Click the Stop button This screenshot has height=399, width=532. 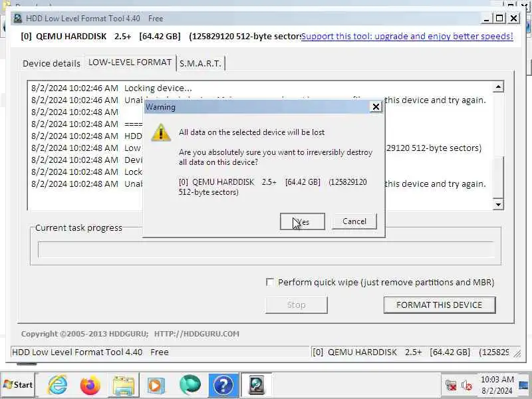[x=296, y=305]
